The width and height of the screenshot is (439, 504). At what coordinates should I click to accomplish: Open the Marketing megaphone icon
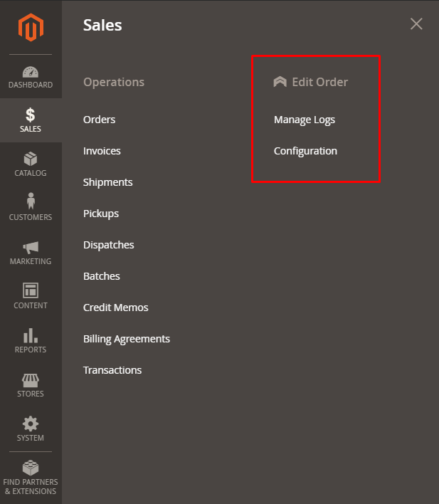click(31, 247)
